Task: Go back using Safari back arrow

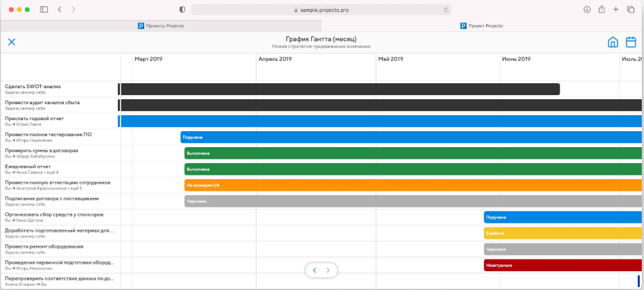Action: click(x=60, y=10)
